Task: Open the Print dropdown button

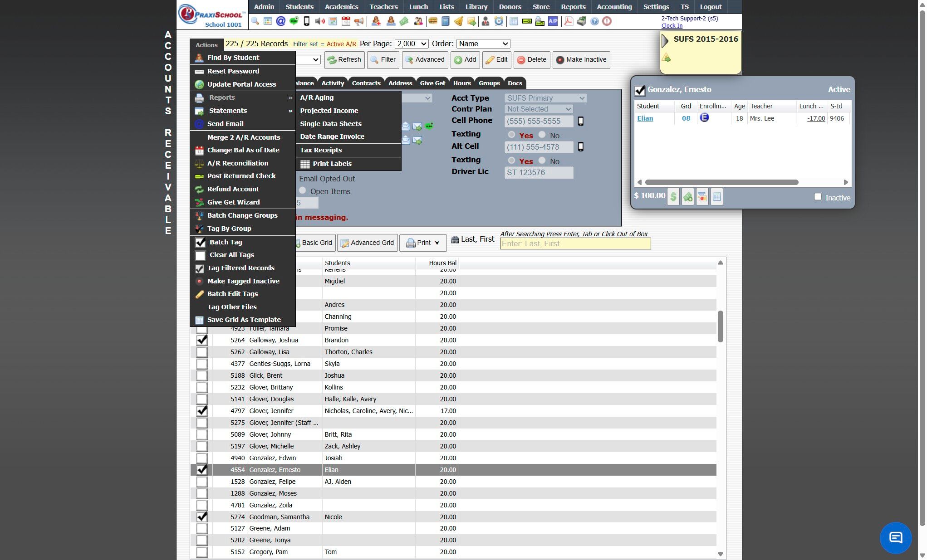Action: (422, 243)
